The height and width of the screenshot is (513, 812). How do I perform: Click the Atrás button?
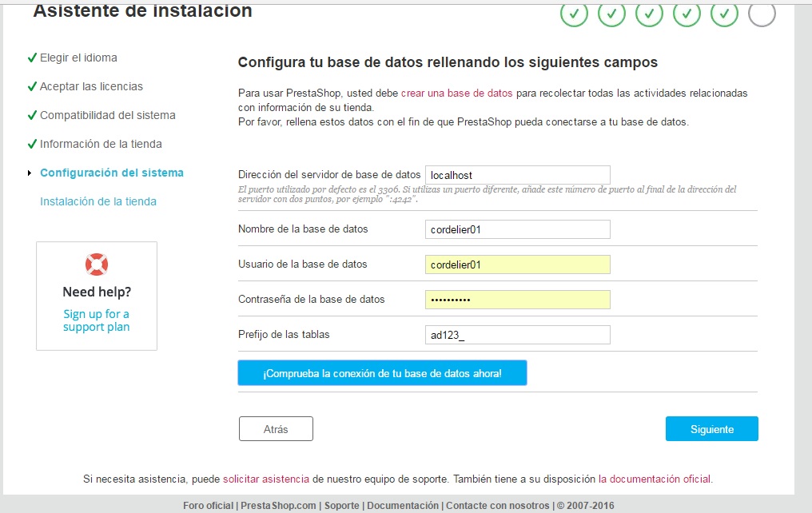point(276,429)
